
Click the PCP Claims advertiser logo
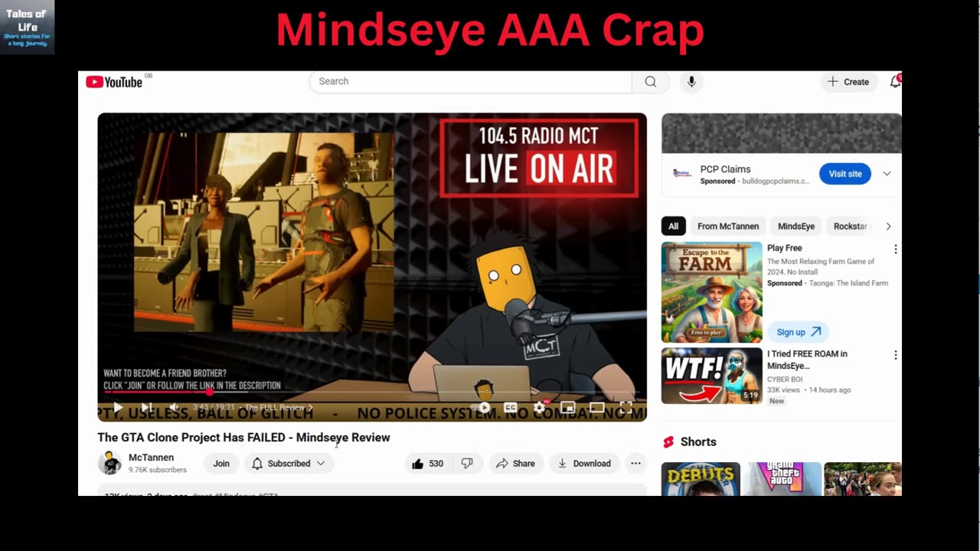[681, 174]
